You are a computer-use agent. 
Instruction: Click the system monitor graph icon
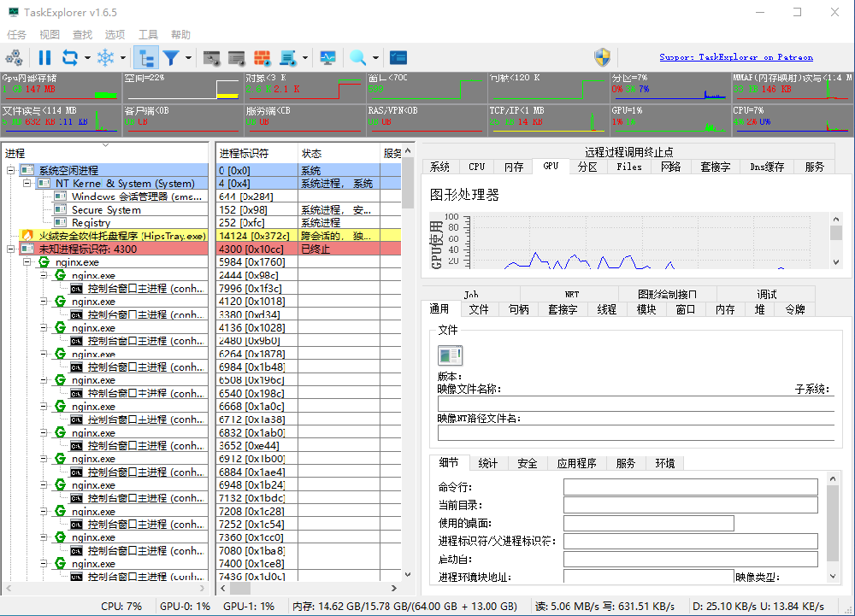click(x=327, y=57)
